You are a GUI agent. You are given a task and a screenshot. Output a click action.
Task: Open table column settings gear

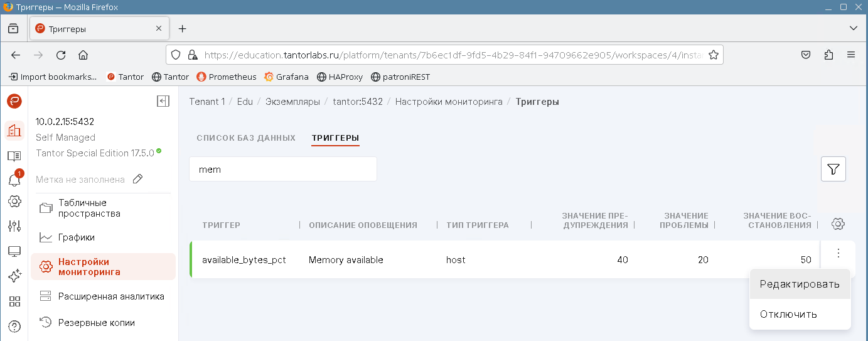pyautogui.click(x=838, y=224)
